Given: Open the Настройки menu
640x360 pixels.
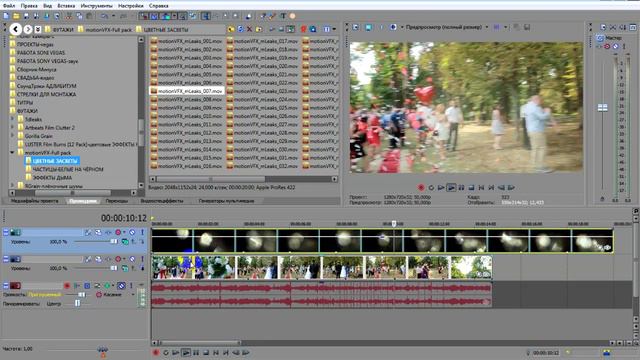Looking at the screenshot, I should (x=131, y=6).
